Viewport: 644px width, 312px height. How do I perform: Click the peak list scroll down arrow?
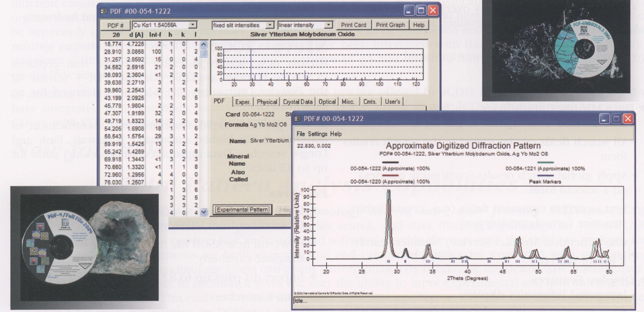204,212
